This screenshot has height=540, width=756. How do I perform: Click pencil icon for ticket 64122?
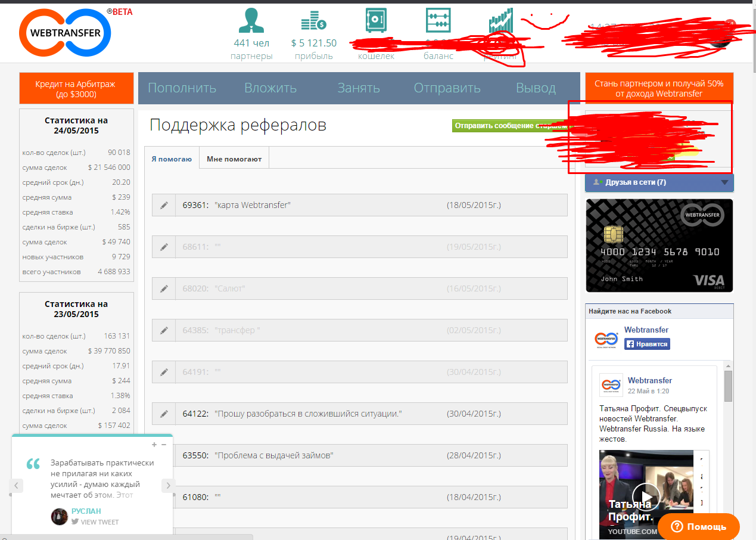click(164, 414)
